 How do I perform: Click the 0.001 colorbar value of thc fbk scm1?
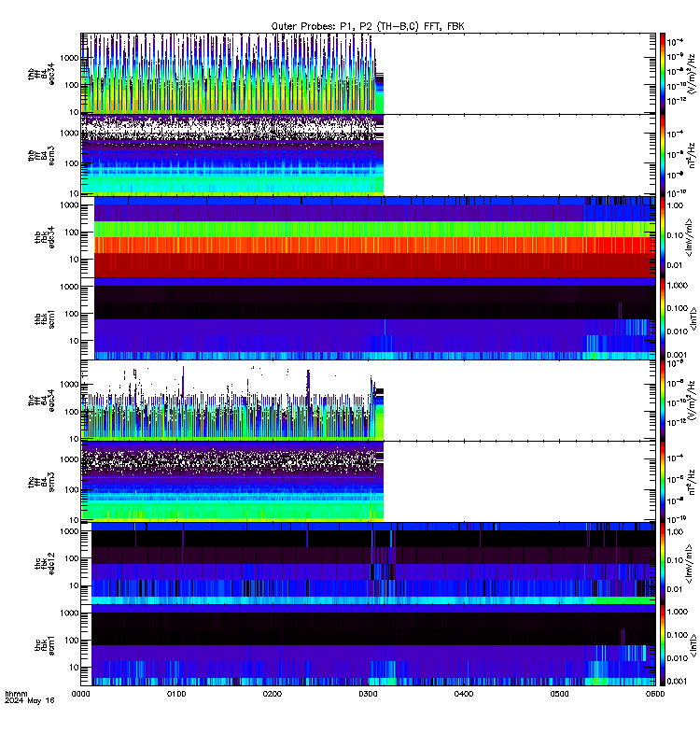(678, 682)
